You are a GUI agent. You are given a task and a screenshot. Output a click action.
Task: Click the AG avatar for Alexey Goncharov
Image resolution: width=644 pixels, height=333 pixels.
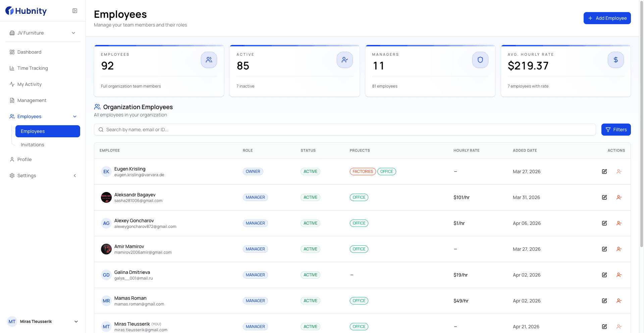(106, 223)
